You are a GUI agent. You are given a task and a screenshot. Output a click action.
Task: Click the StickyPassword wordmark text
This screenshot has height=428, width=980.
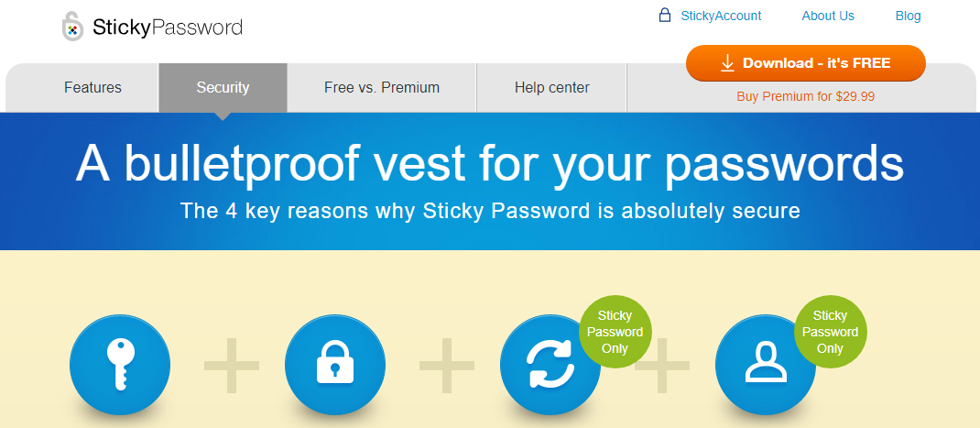(167, 27)
